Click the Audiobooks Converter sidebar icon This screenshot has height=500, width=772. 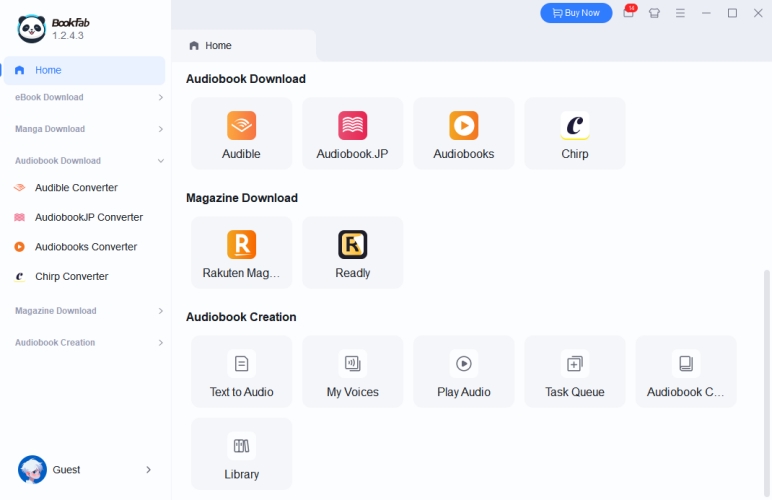point(20,247)
